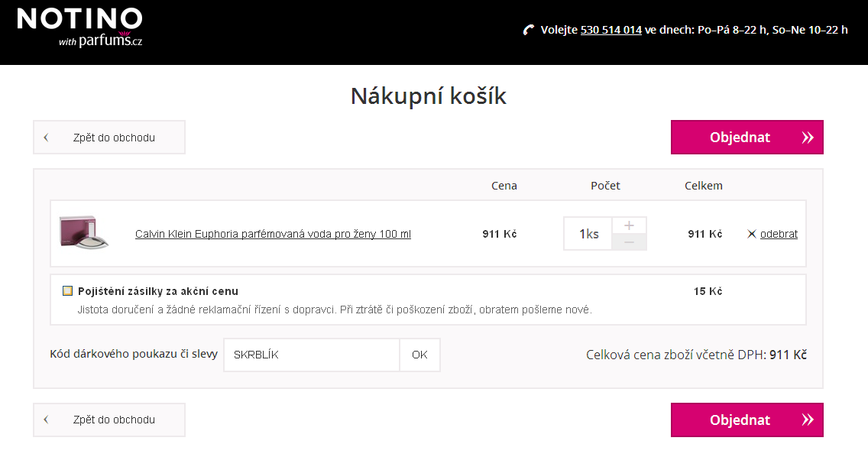Click the 'Počet' column header
The height and width of the screenshot is (470, 868).
(605, 186)
